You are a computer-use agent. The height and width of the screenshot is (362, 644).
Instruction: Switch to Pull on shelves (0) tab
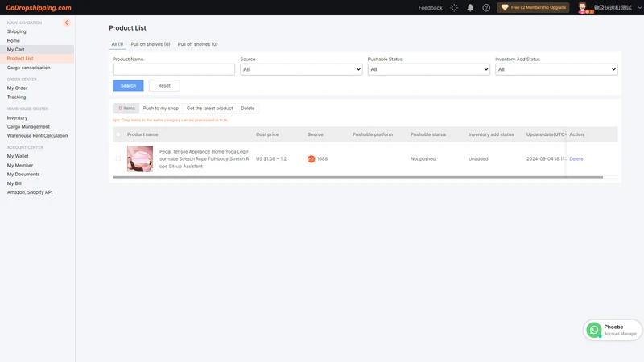151,44
